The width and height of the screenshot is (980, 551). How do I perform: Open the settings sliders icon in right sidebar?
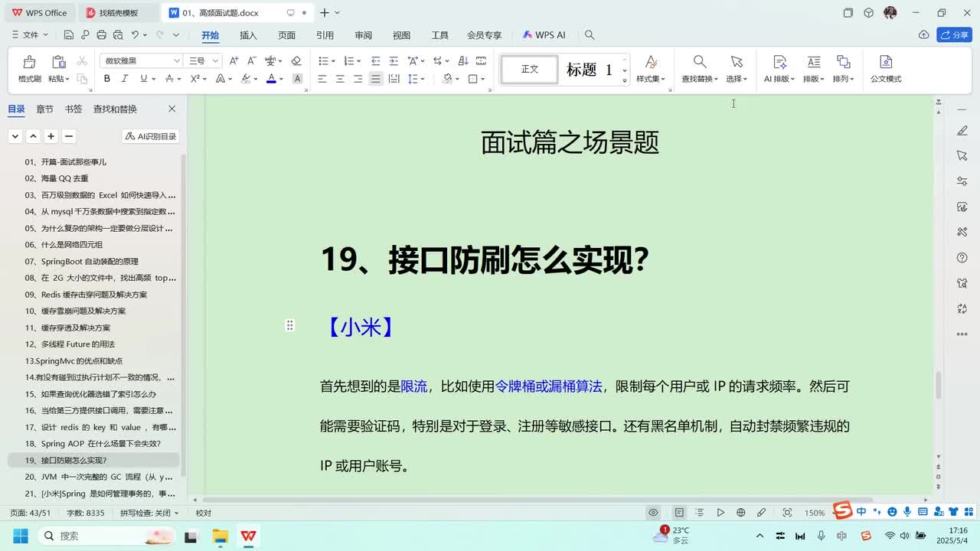962,181
